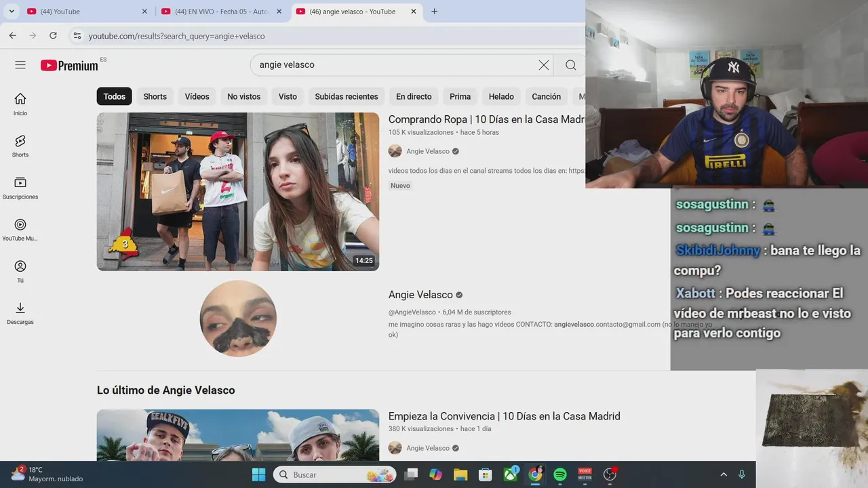The width and height of the screenshot is (868, 488).
Task: Open Voicemeeter from the taskbar
Action: (585, 474)
